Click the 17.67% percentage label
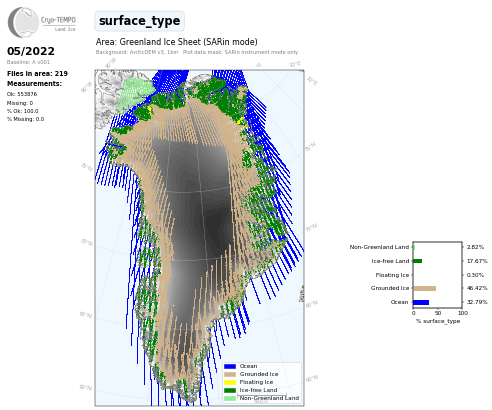 click(x=477, y=261)
